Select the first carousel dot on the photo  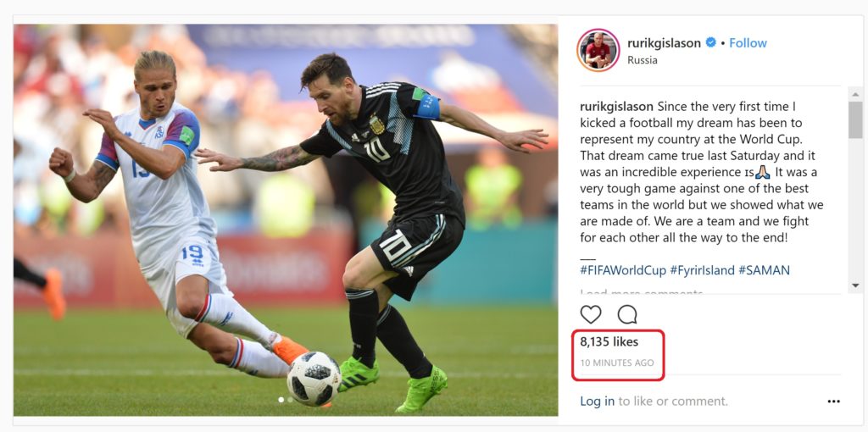[281, 399]
